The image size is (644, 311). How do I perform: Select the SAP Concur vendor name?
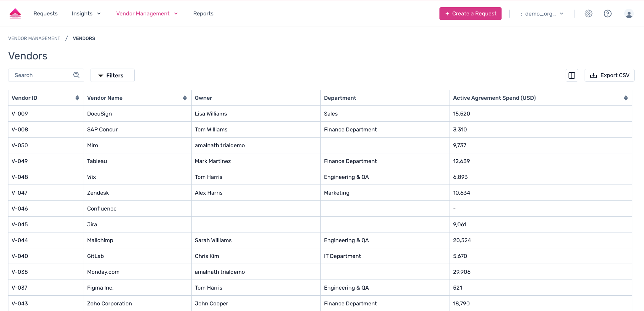102,129
